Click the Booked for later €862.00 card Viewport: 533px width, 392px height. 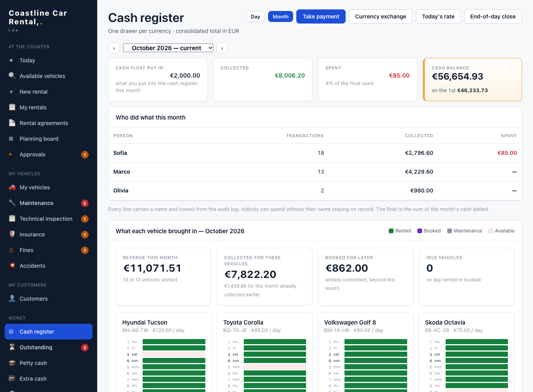(366, 277)
